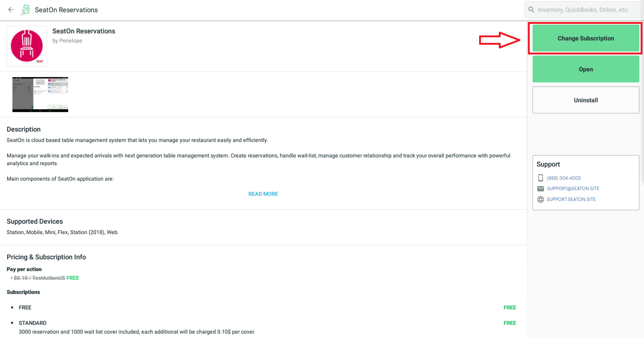Viewport: 644px width, 337px height.
Task: Click the Description heading
Action: tap(23, 129)
